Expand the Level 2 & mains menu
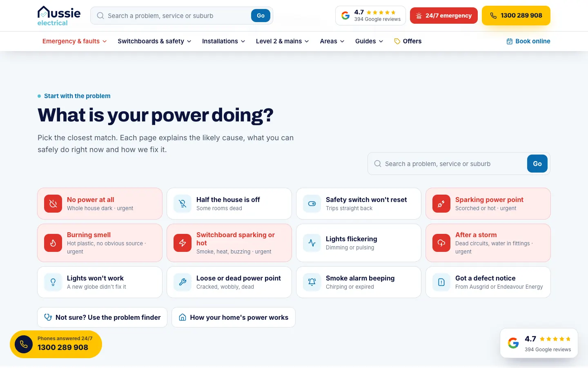This screenshot has width=588, height=368. (x=283, y=41)
